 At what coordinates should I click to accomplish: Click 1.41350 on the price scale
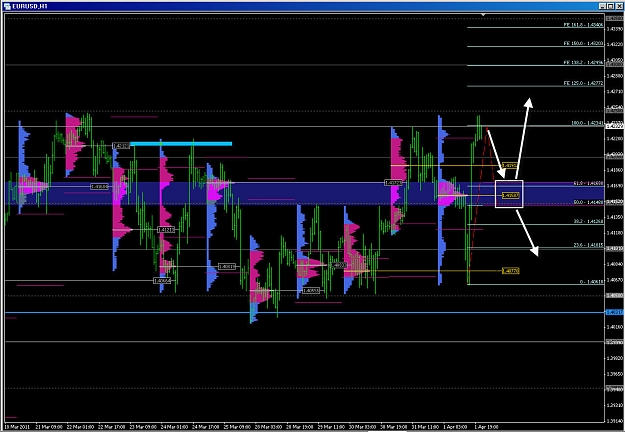[615, 217]
